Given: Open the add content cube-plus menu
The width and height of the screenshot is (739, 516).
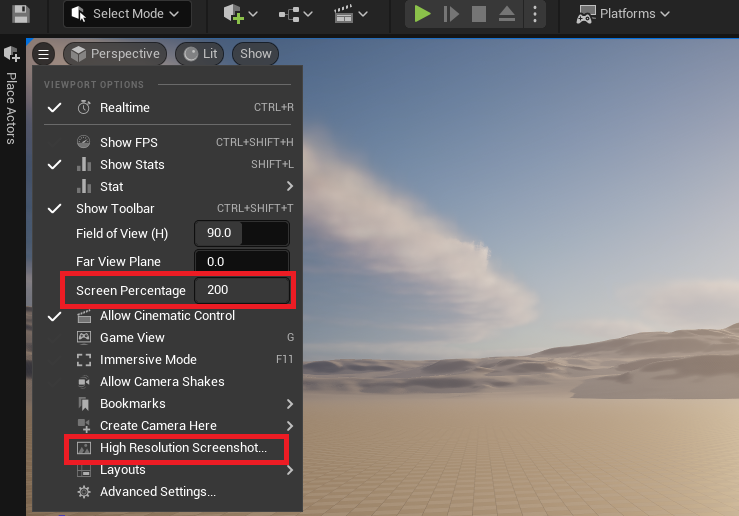Looking at the screenshot, I should click(x=240, y=14).
